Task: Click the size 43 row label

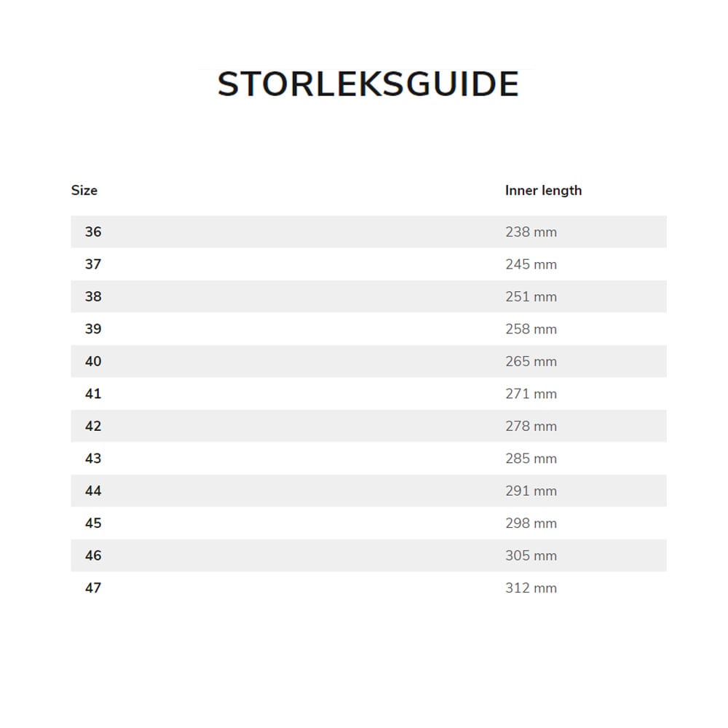Action: (93, 459)
